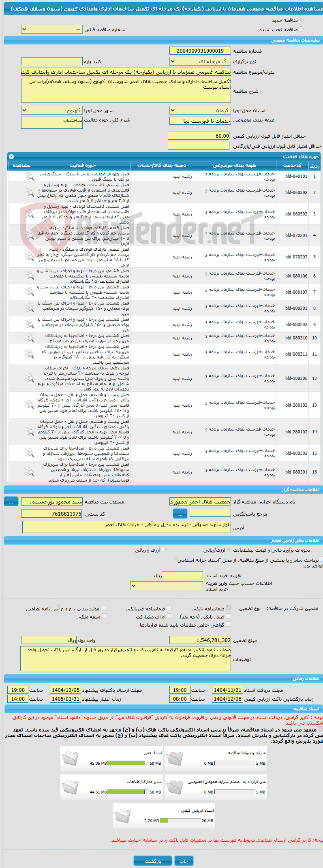Collapse the حوزه های فعالیت section
Viewport: 323px width, 868px height.
[x=11, y=157]
